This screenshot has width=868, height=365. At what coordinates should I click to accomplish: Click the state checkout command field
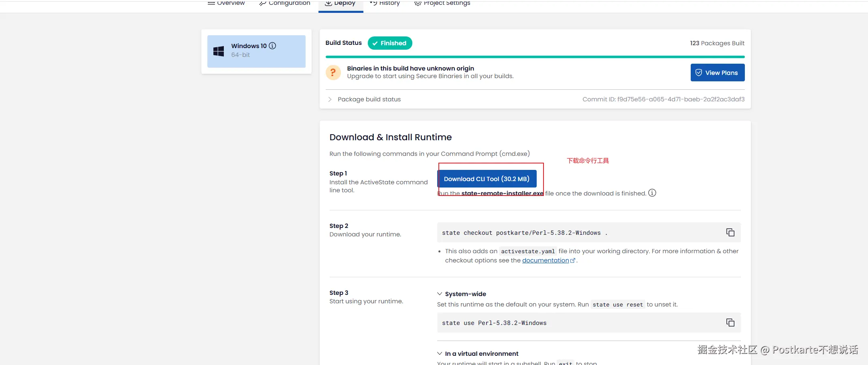pyautogui.click(x=589, y=233)
